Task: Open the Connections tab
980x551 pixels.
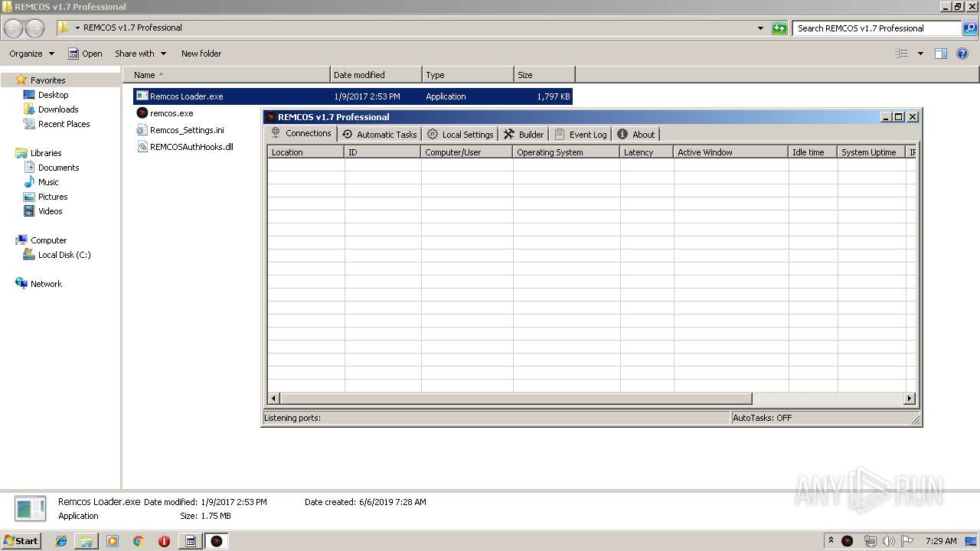Action: 302,133
